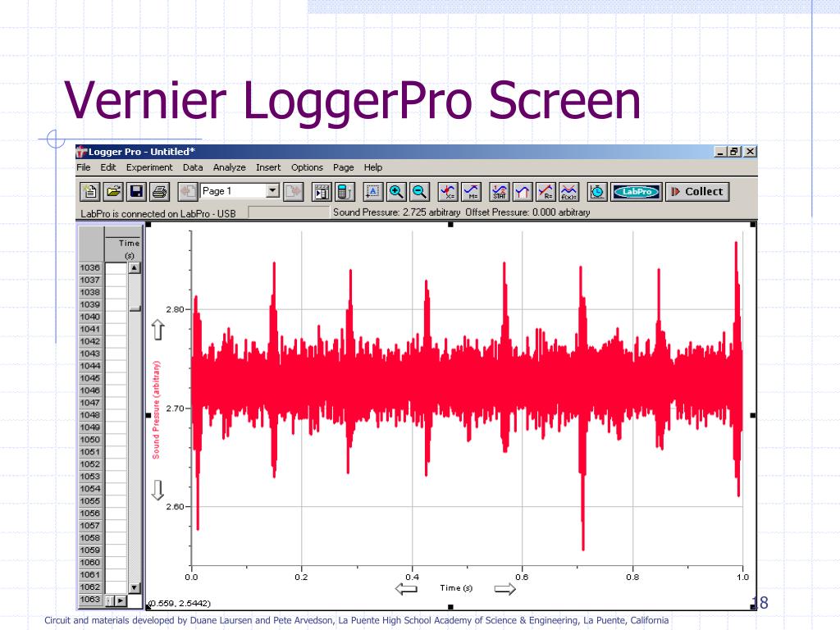Open the Page menu
This screenshot has width=840, height=630.
344,167
